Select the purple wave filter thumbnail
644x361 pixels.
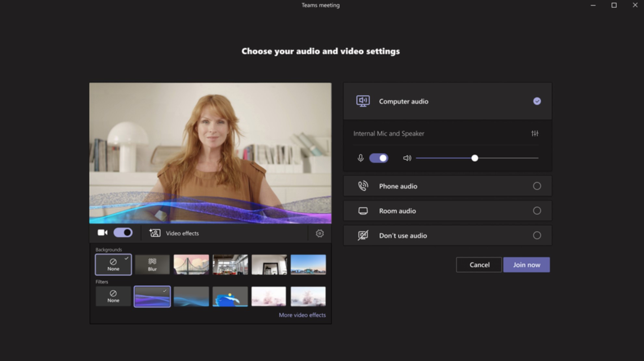pyautogui.click(x=152, y=296)
